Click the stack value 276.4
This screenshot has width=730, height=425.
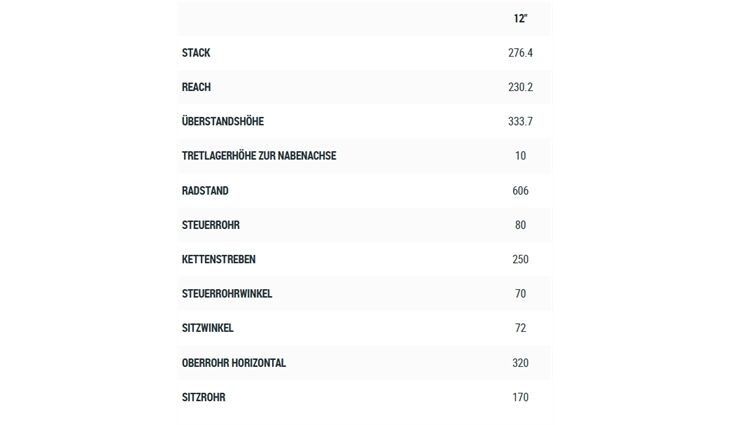[x=520, y=53]
